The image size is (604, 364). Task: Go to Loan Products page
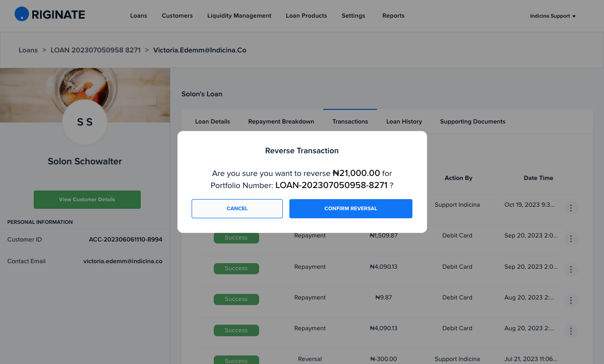[306, 16]
